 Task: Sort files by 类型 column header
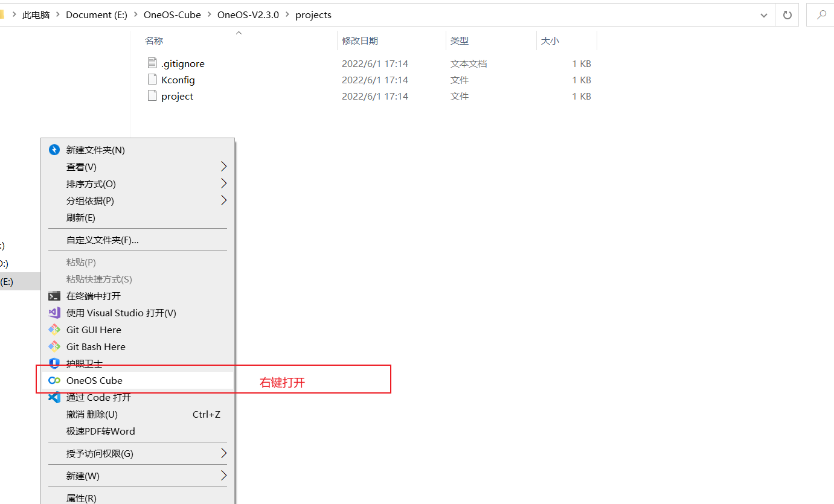click(460, 40)
